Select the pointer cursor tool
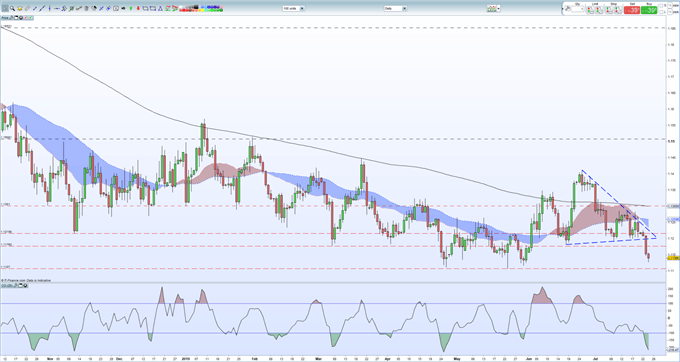 tap(5, 9)
